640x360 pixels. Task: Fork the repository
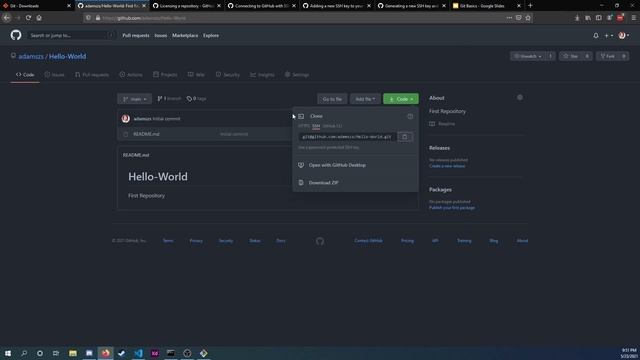point(607,56)
